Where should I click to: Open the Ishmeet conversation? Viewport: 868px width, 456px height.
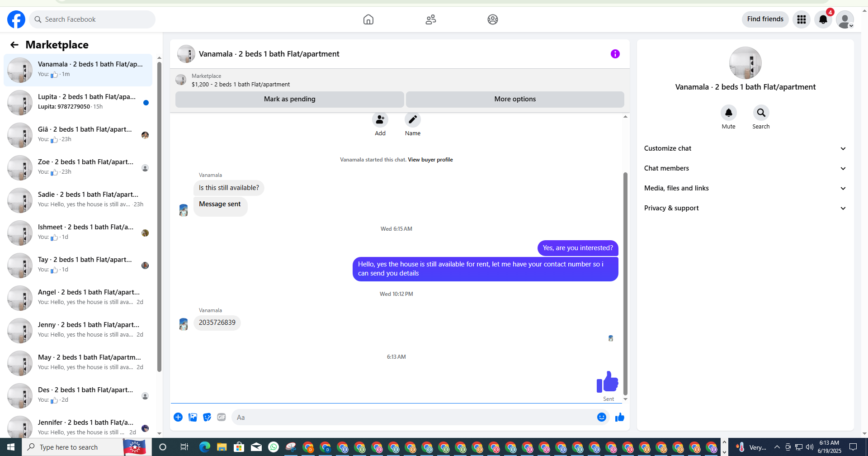tap(78, 233)
